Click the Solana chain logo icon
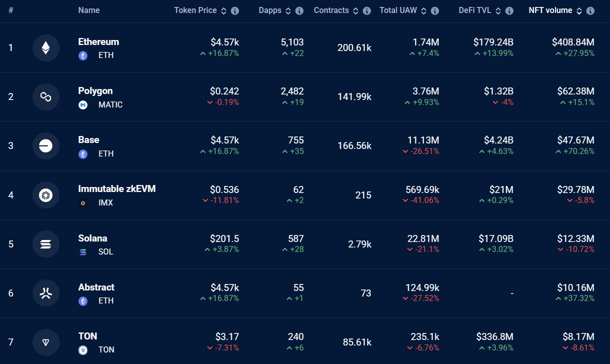The image size is (610, 364). click(x=45, y=244)
